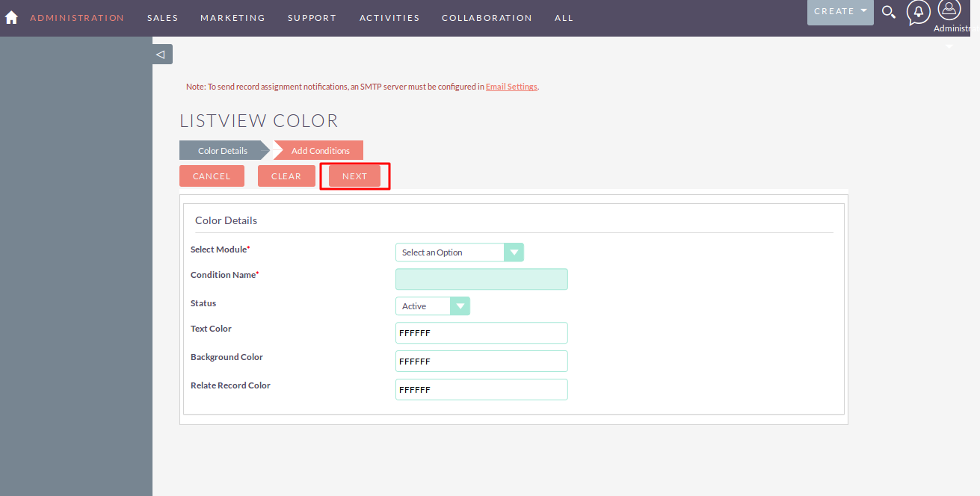Open the Collaboration menu
The height and width of the screenshot is (496, 980).
point(487,18)
